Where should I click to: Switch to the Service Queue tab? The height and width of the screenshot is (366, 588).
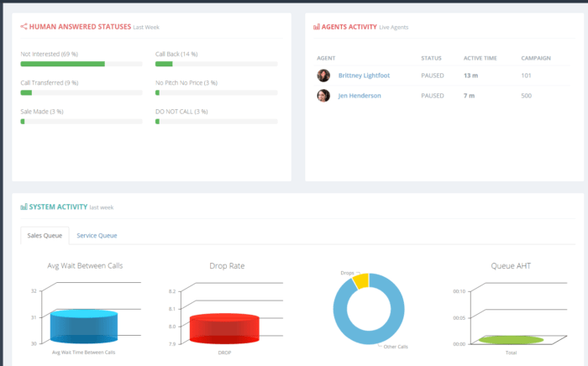(97, 235)
